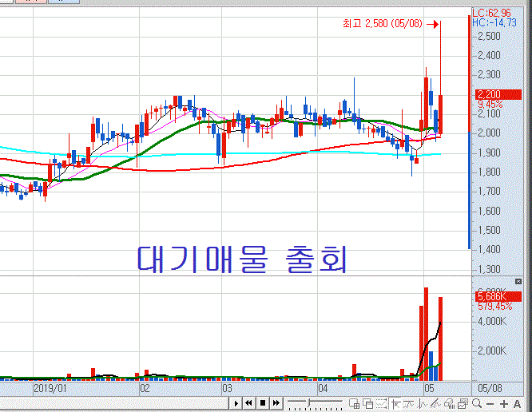This screenshot has height=412, width=532.
Task: Click the 대기매물 출회 chart text
Action: (242, 259)
